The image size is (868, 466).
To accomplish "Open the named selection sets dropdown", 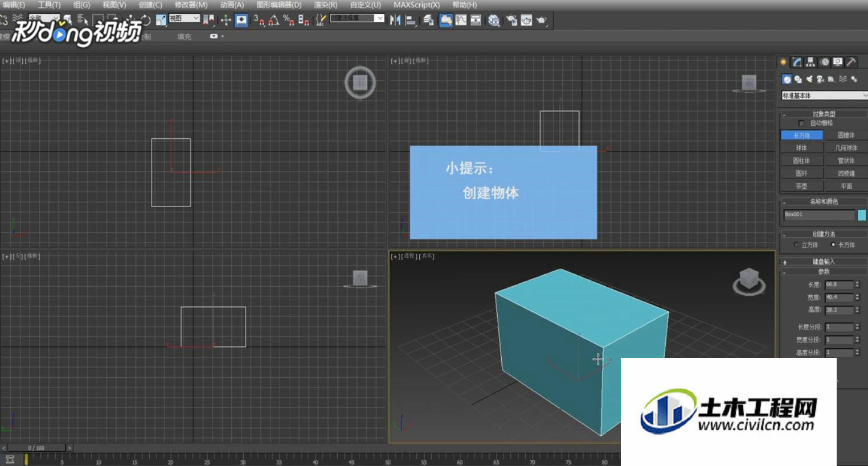I will [357, 18].
